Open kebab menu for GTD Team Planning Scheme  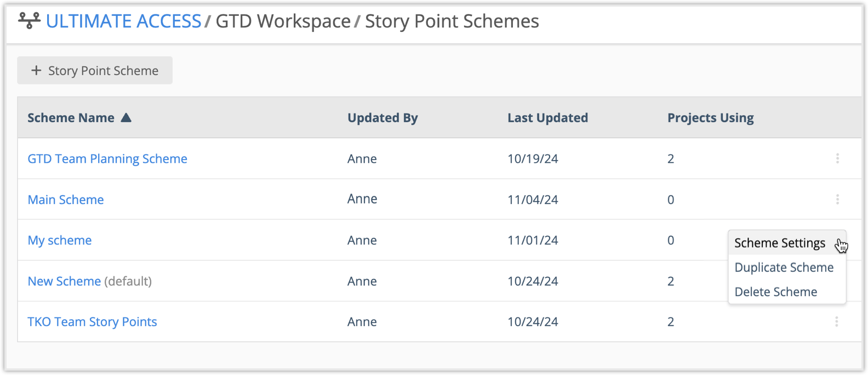(837, 158)
